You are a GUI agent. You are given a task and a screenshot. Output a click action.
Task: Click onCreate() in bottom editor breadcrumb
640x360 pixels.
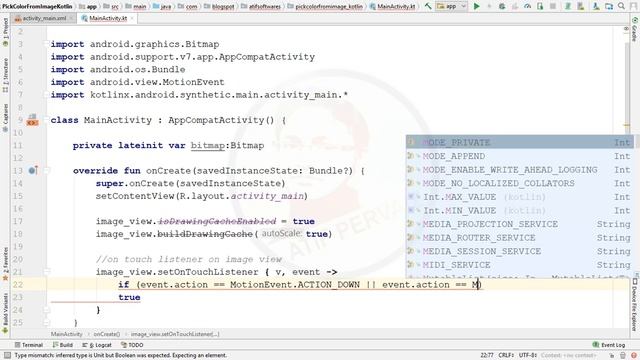(x=107, y=334)
